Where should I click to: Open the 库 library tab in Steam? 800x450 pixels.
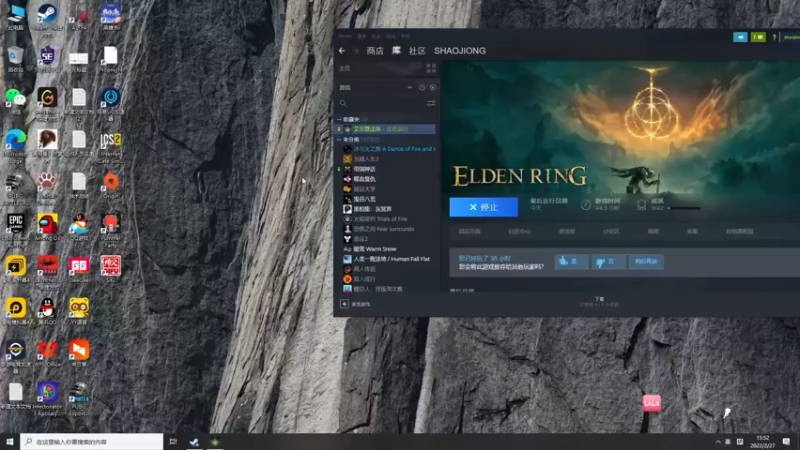click(396, 51)
